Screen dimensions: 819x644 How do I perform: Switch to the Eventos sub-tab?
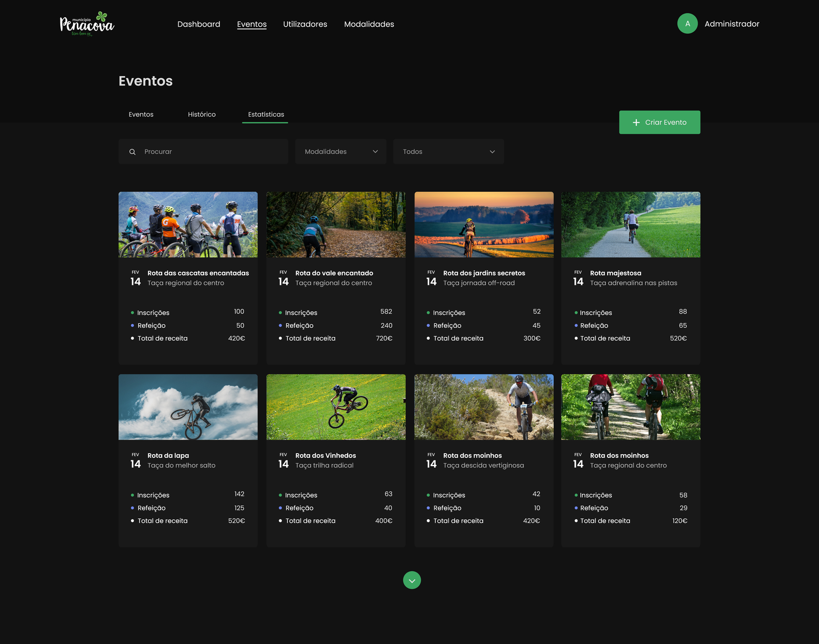[x=141, y=115]
